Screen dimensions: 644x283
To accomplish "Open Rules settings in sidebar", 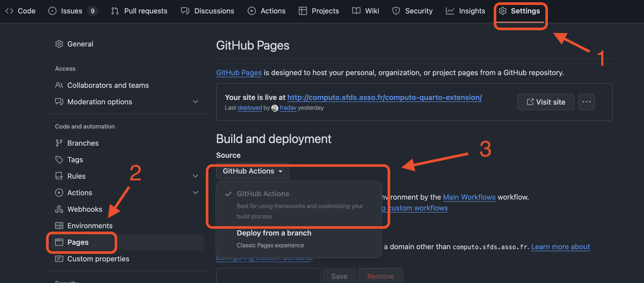I will (x=127, y=176).
